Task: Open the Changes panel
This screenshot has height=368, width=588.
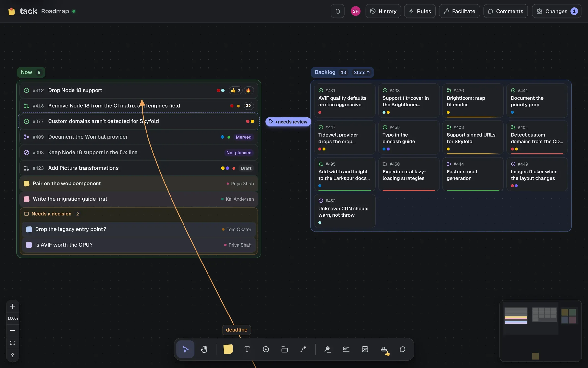Action: click(557, 11)
